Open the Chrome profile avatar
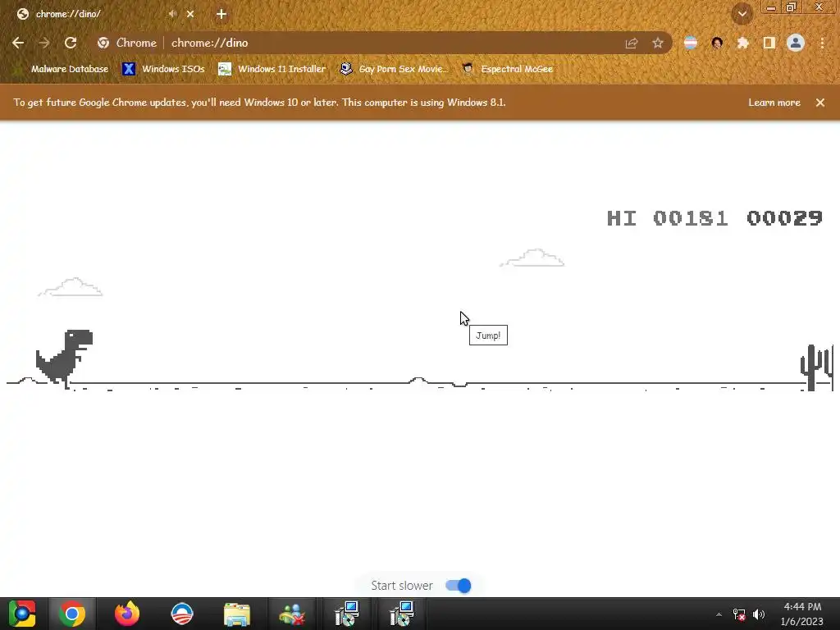The height and width of the screenshot is (630, 840). 796,43
